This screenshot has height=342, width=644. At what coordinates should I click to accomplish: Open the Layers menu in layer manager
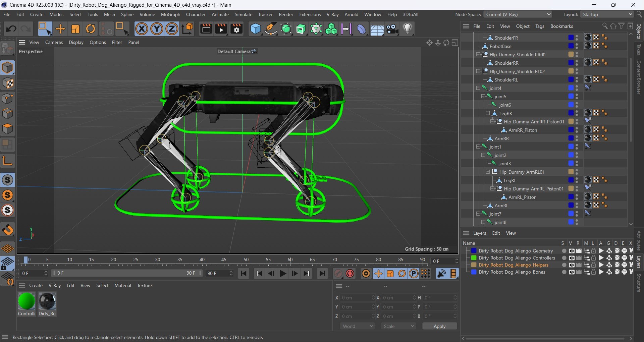[479, 233]
